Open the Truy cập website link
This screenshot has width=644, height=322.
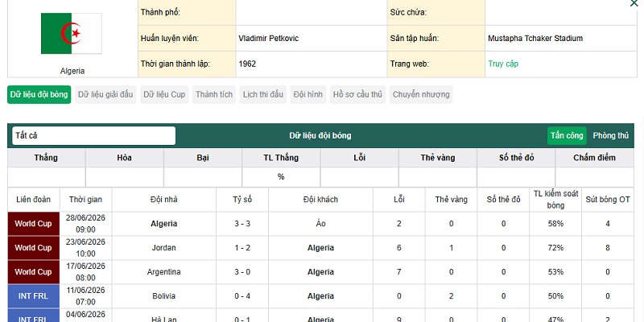(503, 64)
